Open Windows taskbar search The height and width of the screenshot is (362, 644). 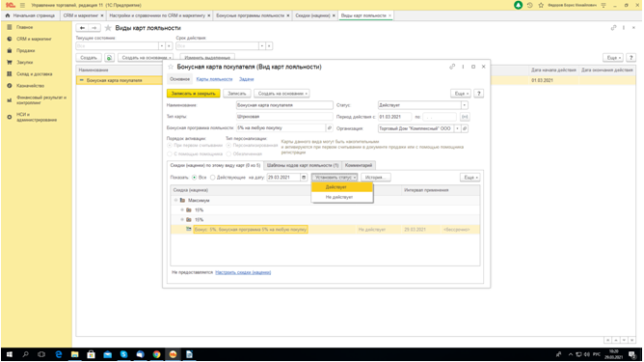(25, 354)
